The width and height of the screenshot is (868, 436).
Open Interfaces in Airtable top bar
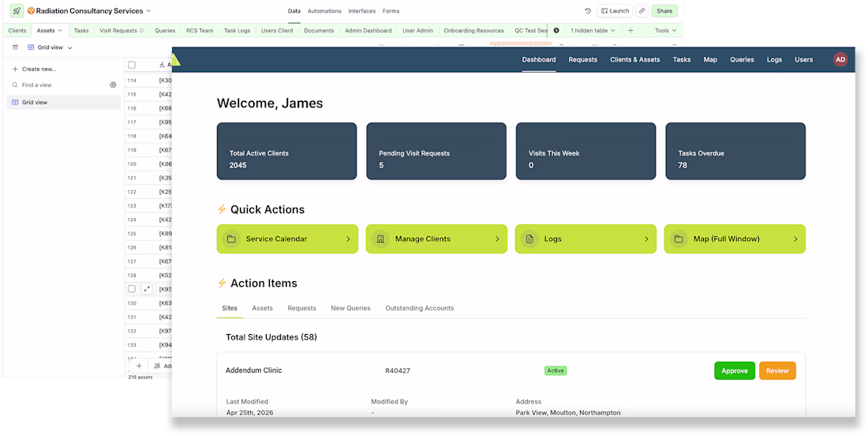(362, 11)
